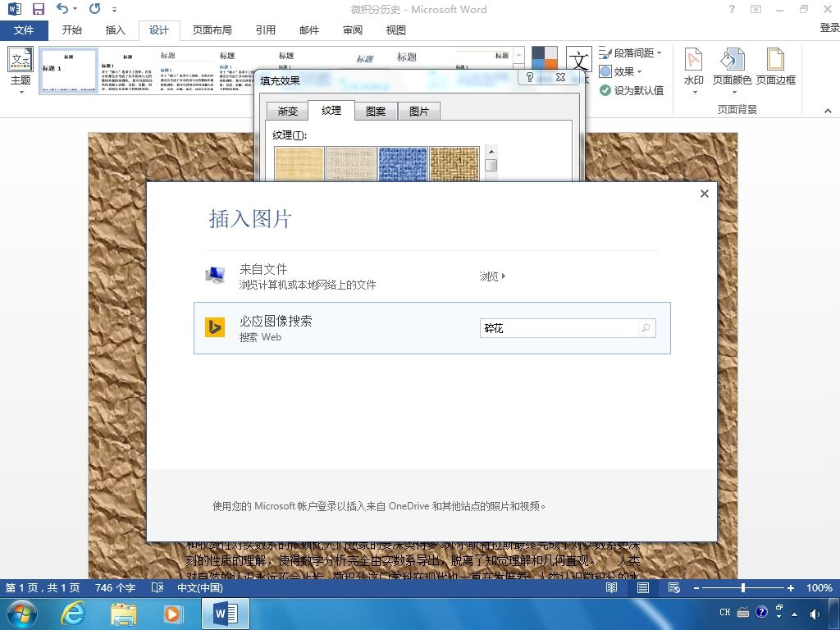This screenshot has height=630, width=840.
Task: Click the theme colors icon
Action: click(x=545, y=59)
